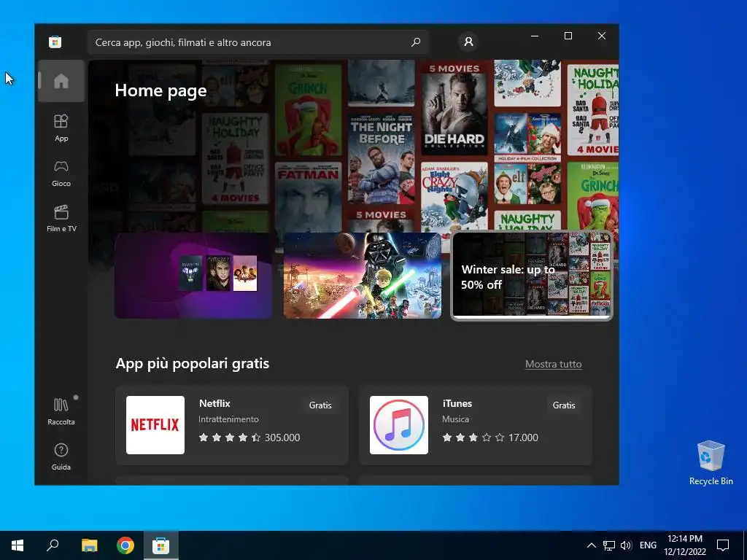Viewport: 747px width, 560px height.
Task: Click the network tray icon
Action: click(x=609, y=545)
